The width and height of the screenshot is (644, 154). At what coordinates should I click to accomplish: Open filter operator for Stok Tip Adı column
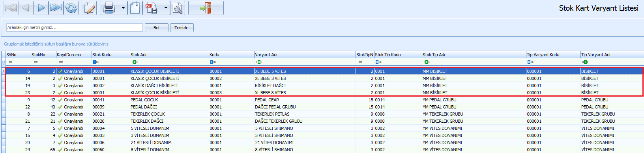coord(426,62)
